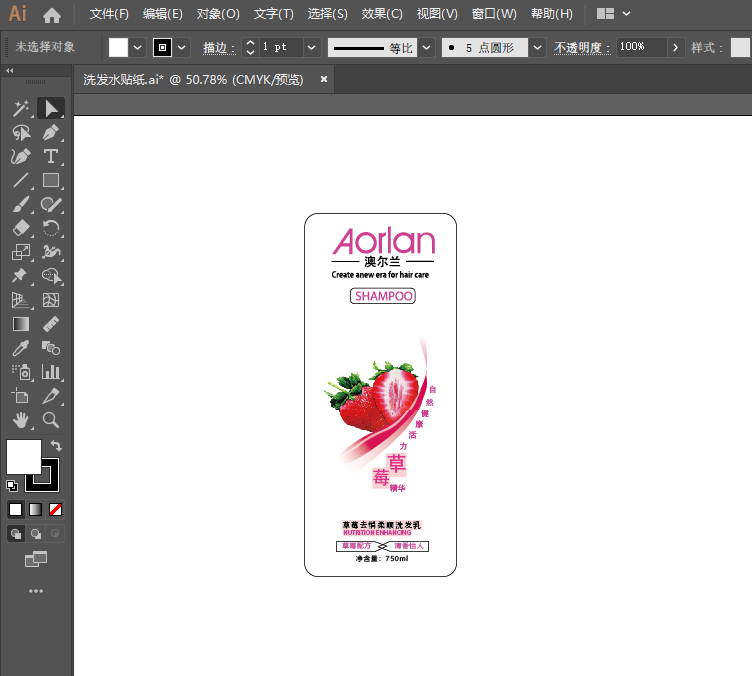
Task: Go to the Home screen icon
Action: (x=52, y=15)
